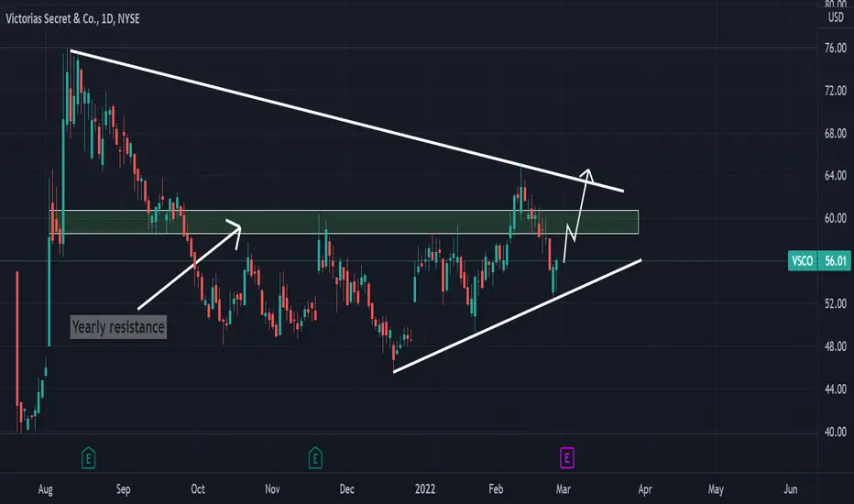Image resolution: width=854 pixels, height=504 pixels.
Task: Click the Nov label on time axis
Action: (x=272, y=489)
